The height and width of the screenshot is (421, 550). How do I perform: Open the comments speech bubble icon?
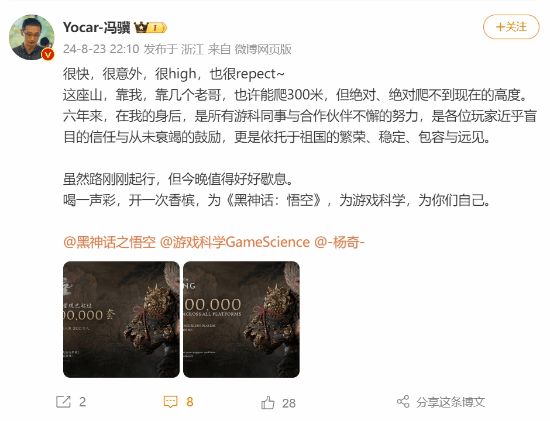tap(170, 402)
